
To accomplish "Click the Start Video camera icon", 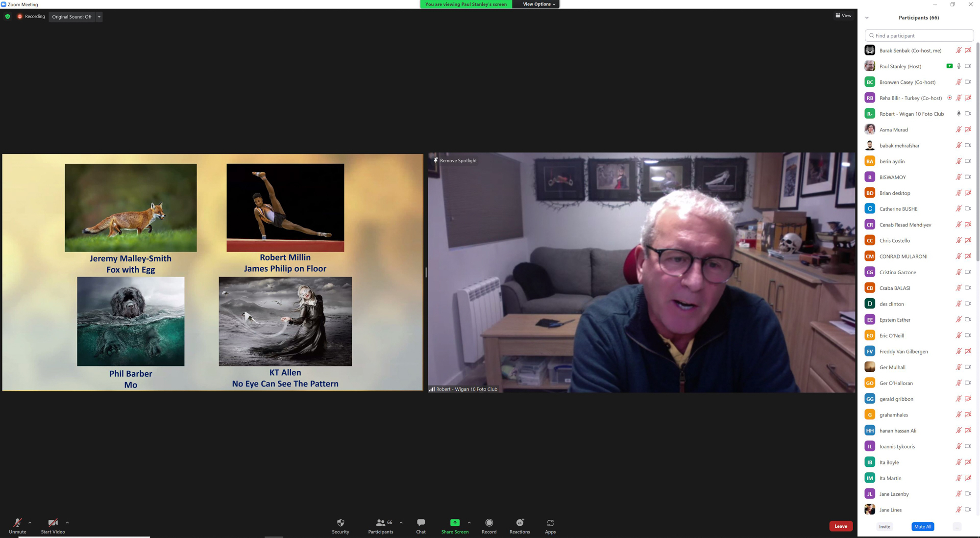I will (53, 522).
